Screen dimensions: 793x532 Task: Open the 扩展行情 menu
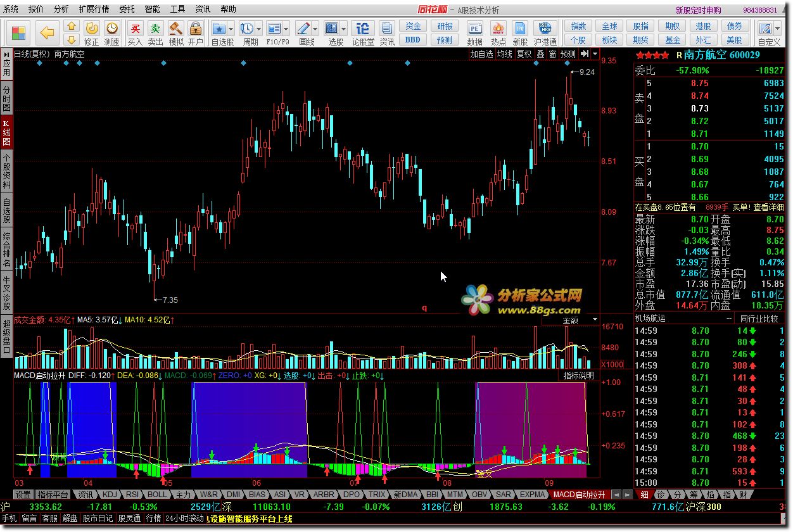[94, 9]
